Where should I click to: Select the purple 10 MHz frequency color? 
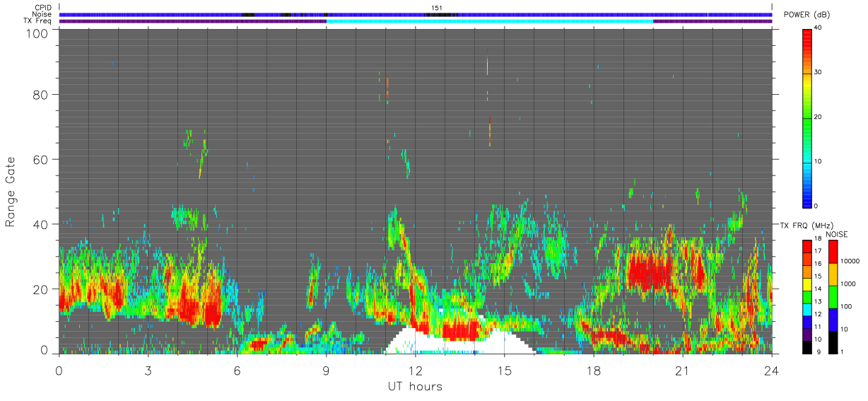(807, 336)
